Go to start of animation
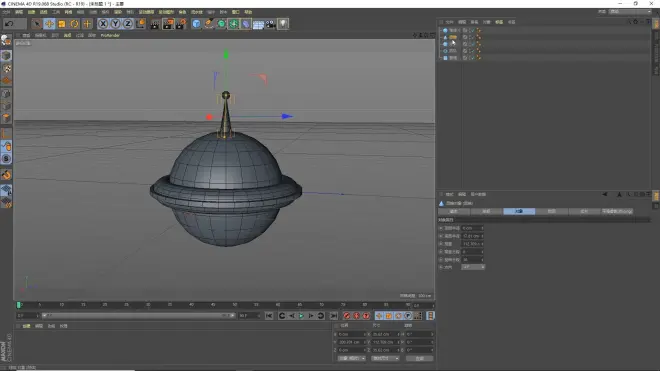This screenshot has width=660, height=371. tap(269, 316)
